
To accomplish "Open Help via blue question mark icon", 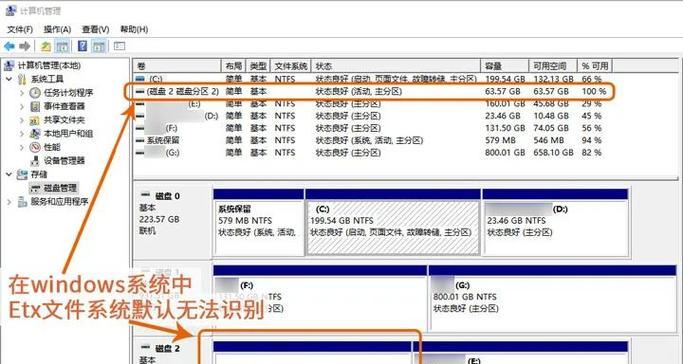I will coord(82,46).
